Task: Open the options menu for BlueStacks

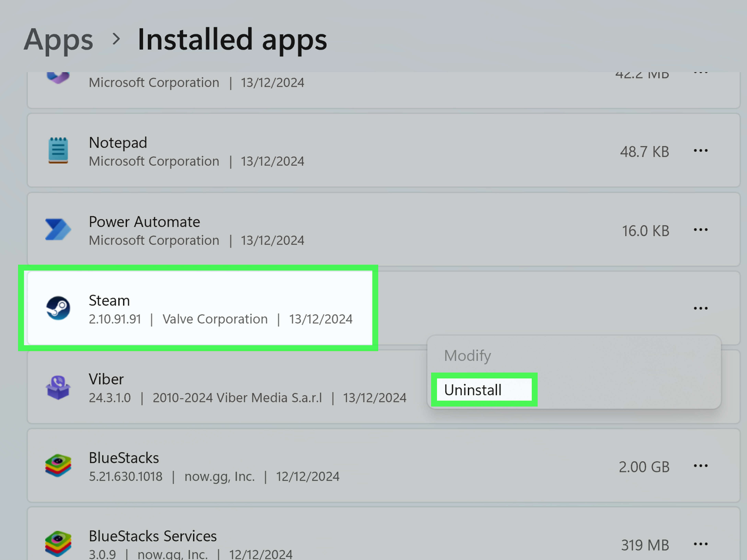Action: coord(701,466)
